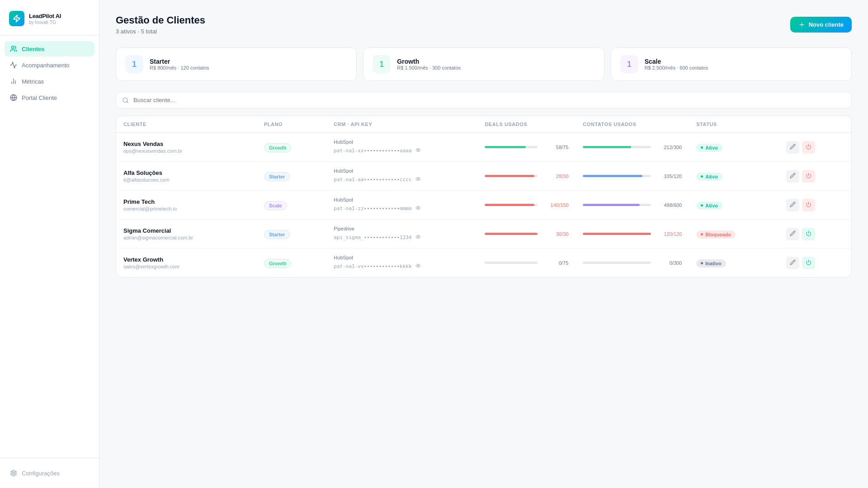The image size is (868, 488).
Task: Click the Starter plan badge for Alfa Soluções
Action: pyautogui.click(x=277, y=177)
